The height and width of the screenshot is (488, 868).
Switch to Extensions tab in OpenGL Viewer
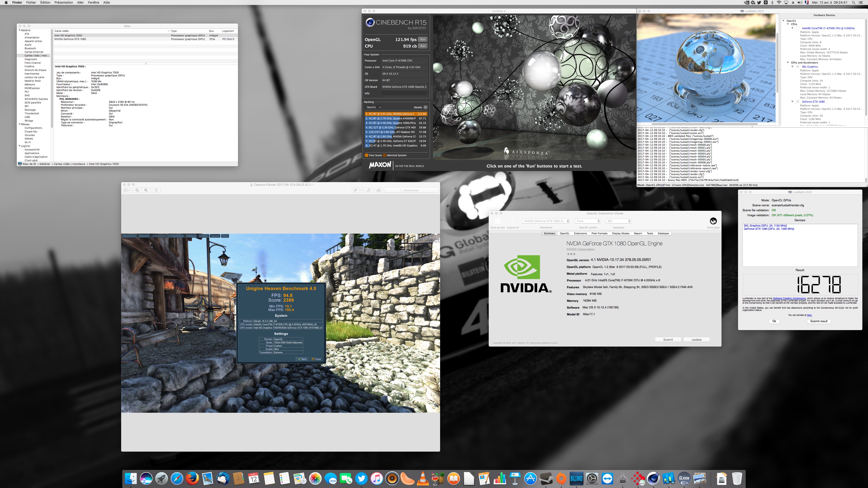pyautogui.click(x=580, y=233)
